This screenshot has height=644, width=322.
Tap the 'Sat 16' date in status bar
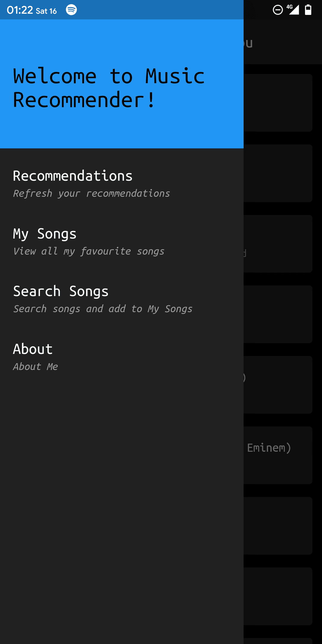[46, 11]
